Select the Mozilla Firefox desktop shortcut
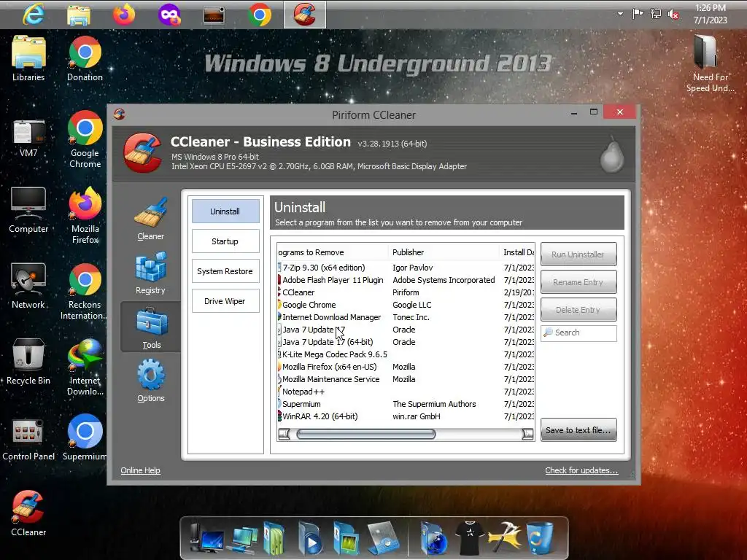The height and width of the screenshot is (560, 747). [85, 215]
